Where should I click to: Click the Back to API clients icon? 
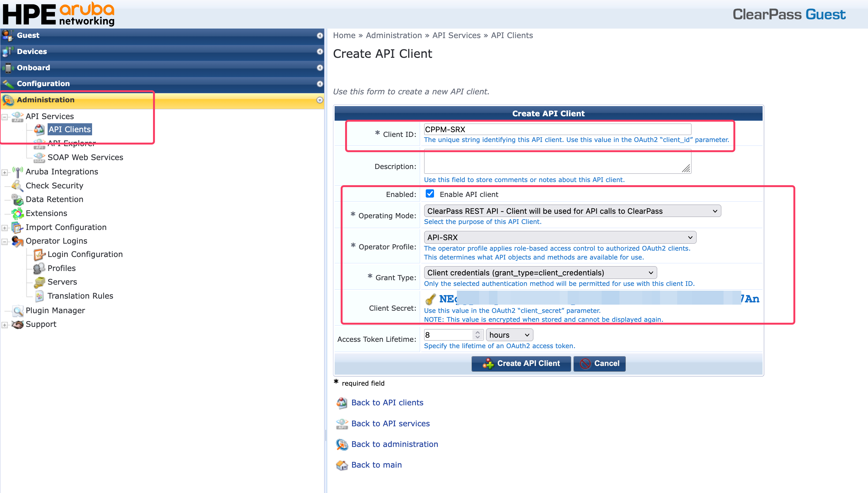[342, 402]
